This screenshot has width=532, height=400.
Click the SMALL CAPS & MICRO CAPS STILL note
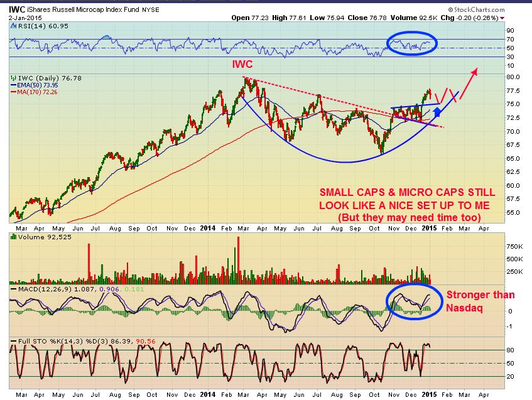click(x=407, y=192)
